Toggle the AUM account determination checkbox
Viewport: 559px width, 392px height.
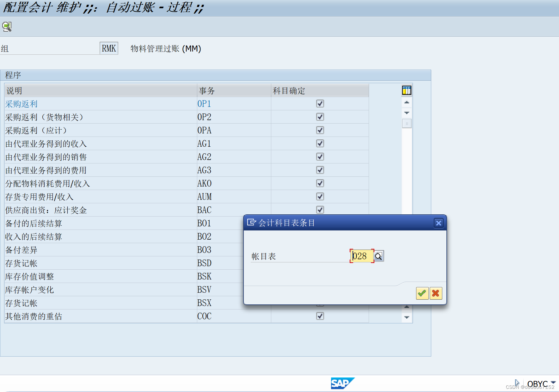(x=320, y=196)
